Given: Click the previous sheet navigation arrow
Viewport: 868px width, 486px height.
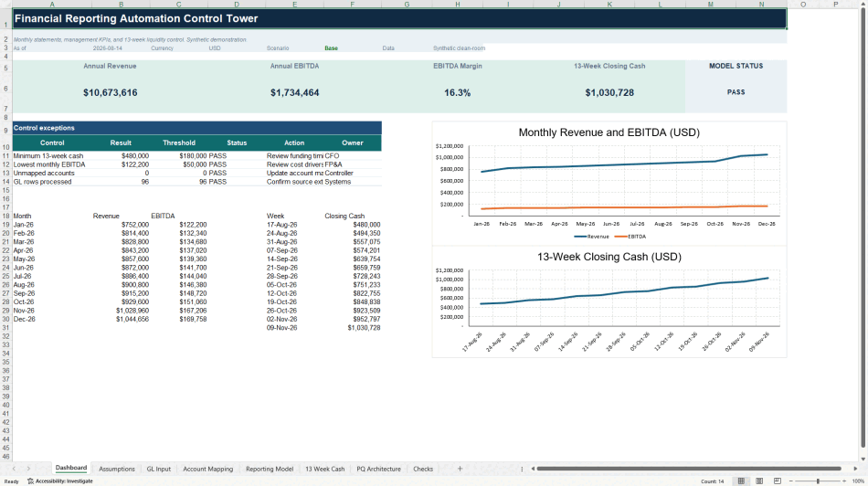Looking at the screenshot, I should click(x=14, y=469).
